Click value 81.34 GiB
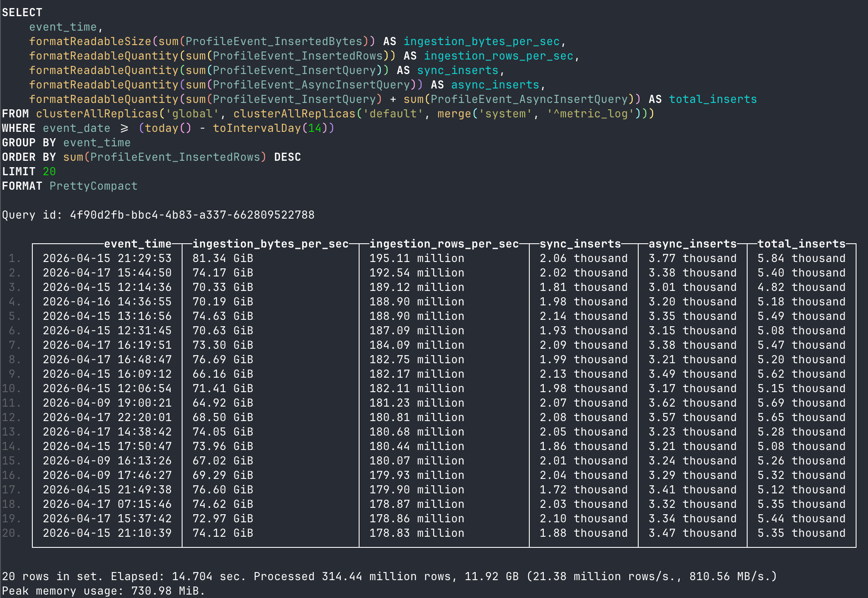This screenshot has height=598, width=868. point(223,258)
